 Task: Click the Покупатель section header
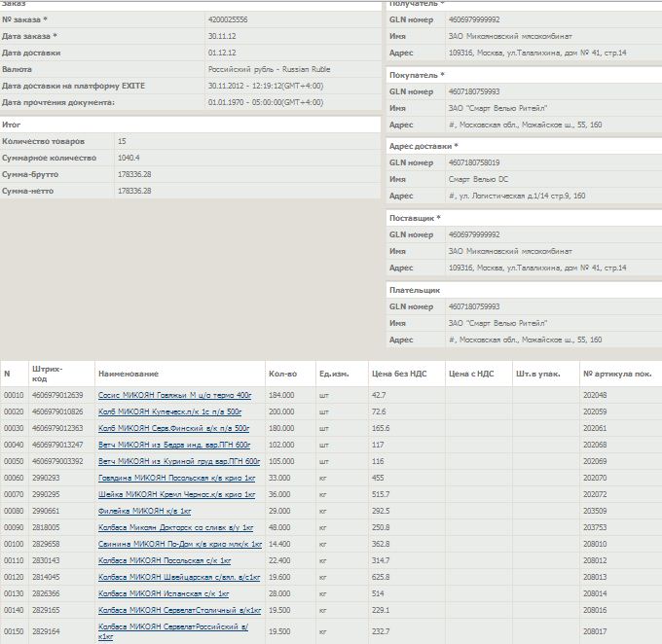(524, 75)
